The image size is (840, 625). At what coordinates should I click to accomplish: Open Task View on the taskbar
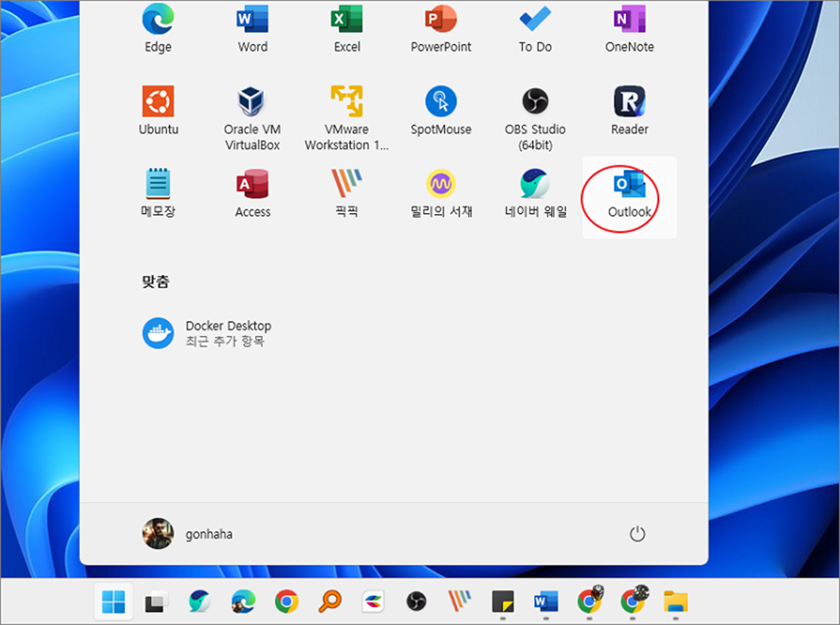tap(156, 601)
